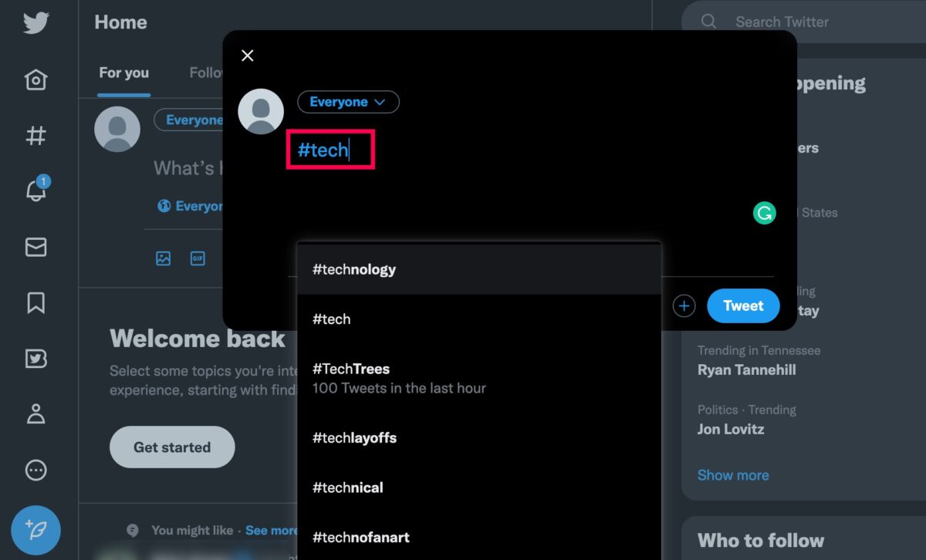Open the Twitter bird logo home

tap(35, 22)
